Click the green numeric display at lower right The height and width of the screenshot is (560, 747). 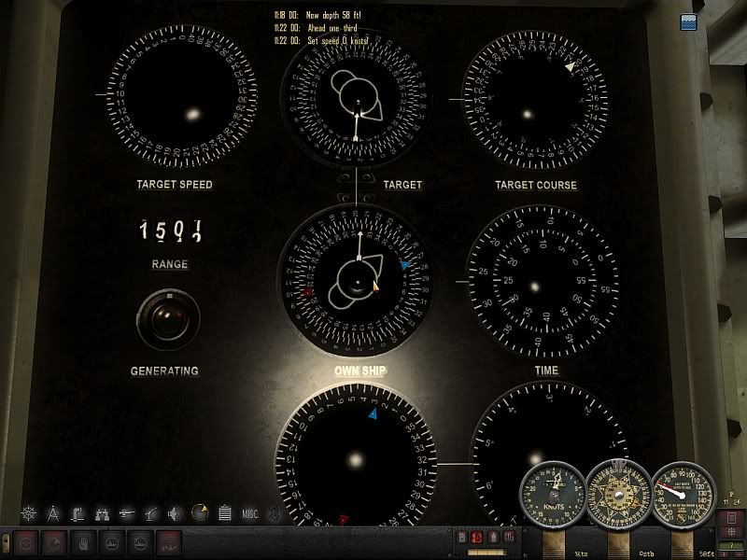731,546
